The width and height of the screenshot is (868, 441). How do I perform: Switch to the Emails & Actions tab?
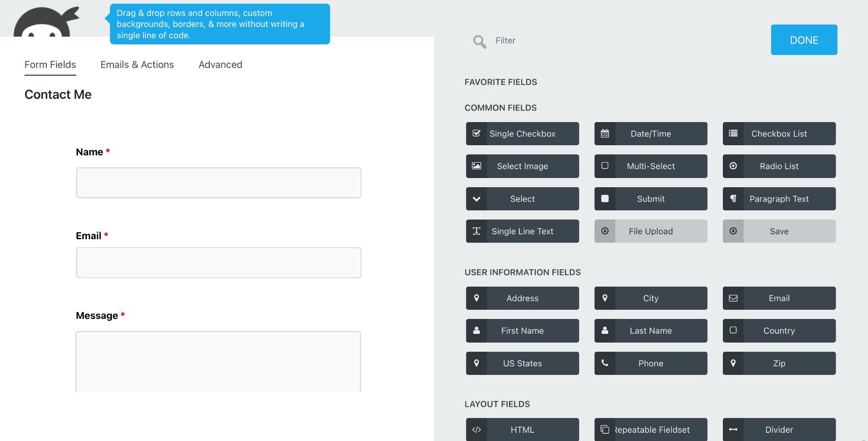pyautogui.click(x=137, y=64)
